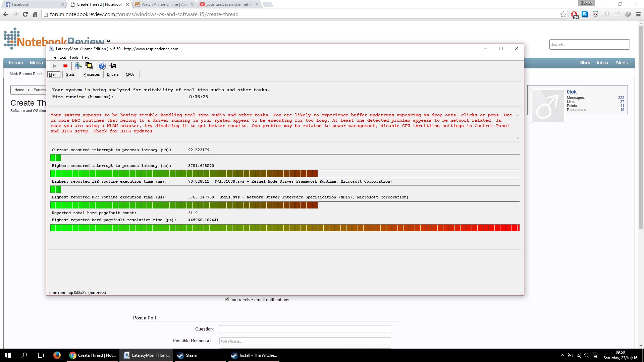644x362 pixels.
Task: Open Windows Task View icon
Action: pos(40,355)
